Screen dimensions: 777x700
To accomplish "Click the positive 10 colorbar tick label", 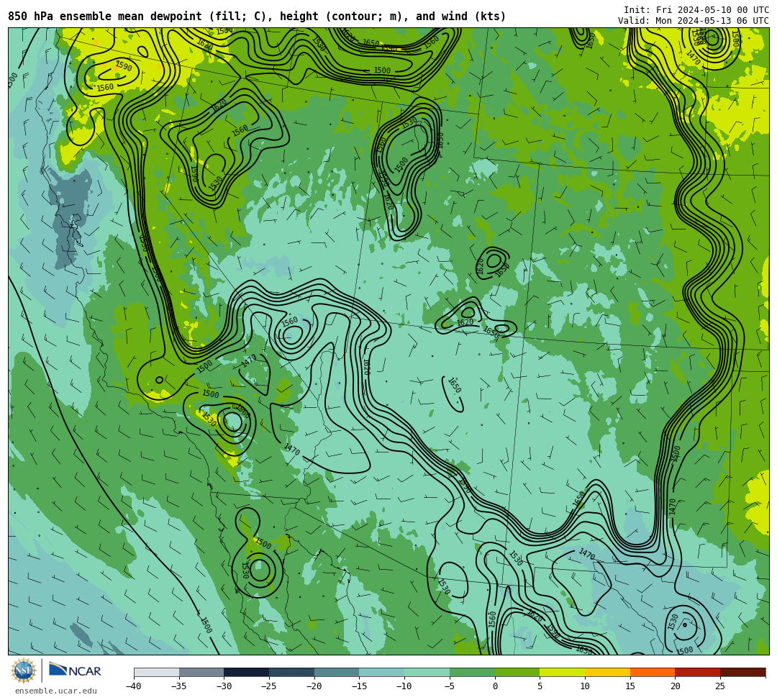I will point(585,686).
